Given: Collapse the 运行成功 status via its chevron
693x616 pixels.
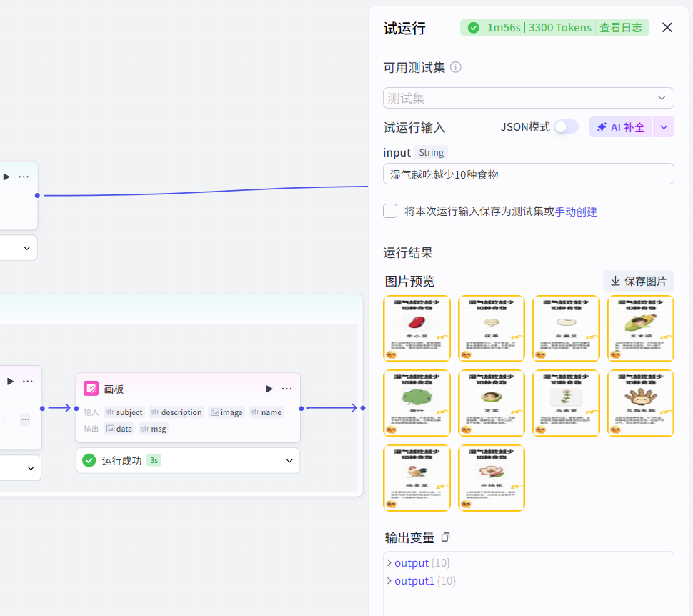Looking at the screenshot, I should 288,461.
